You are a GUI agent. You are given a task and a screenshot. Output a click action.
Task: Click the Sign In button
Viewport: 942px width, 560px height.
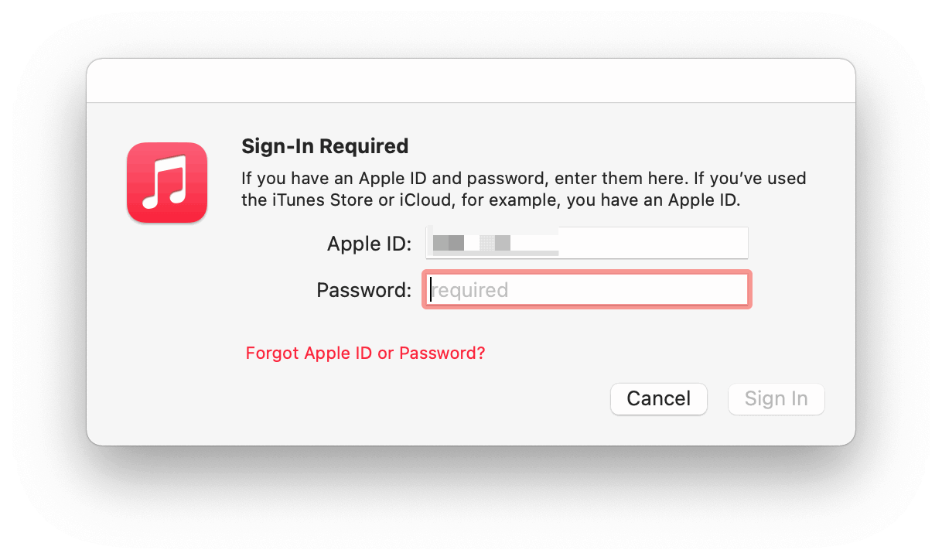(x=776, y=399)
